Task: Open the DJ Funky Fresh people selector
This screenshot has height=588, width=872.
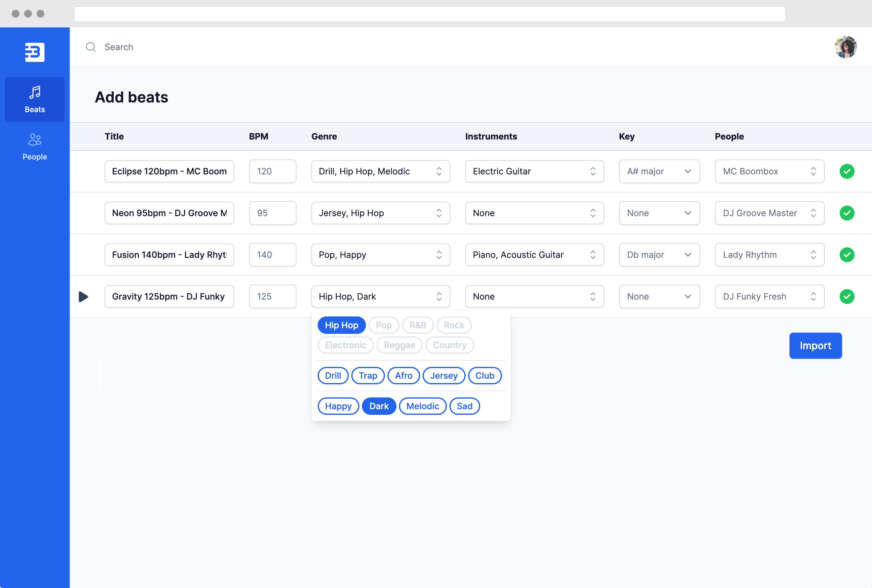Action: point(769,296)
